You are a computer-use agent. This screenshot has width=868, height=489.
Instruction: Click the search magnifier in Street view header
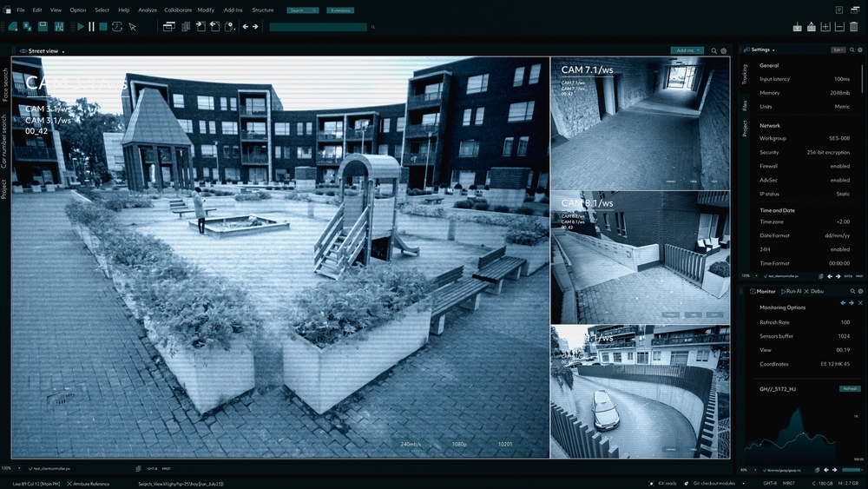[713, 51]
